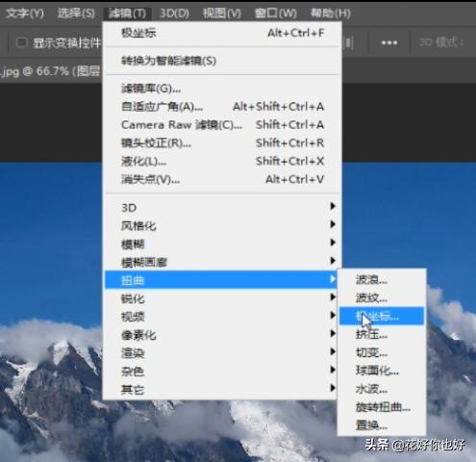Open 滤镜库(G)...
Screen dimensions: 476x462
[223, 89]
